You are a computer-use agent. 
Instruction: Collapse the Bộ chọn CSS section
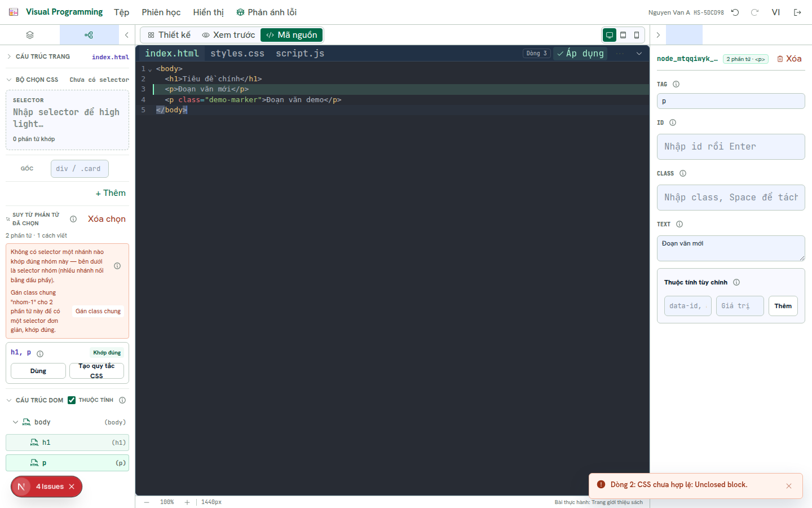coord(9,80)
